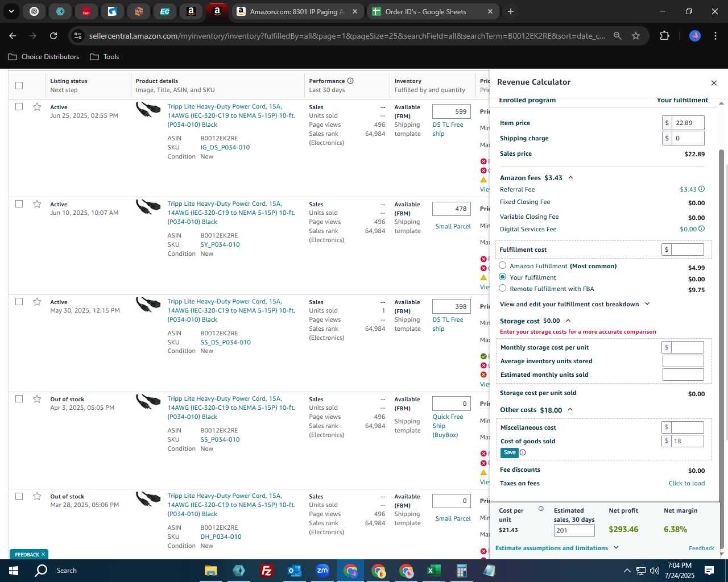Open the Windows notification center
This screenshot has width=728, height=582.
click(x=709, y=571)
